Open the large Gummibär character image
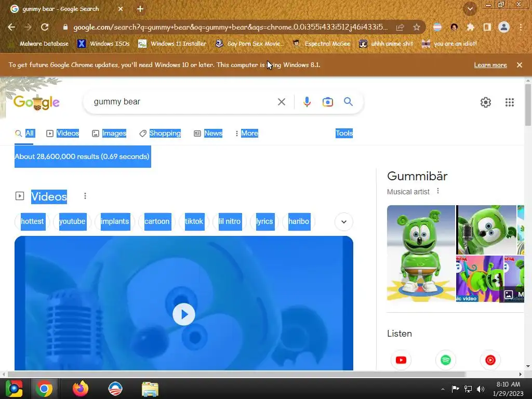The height and width of the screenshot is (399, 532). pos(421,254)
